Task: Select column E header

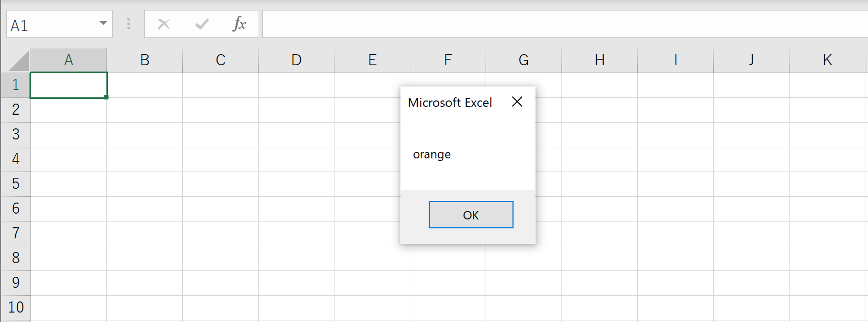Action: [372, 61]
